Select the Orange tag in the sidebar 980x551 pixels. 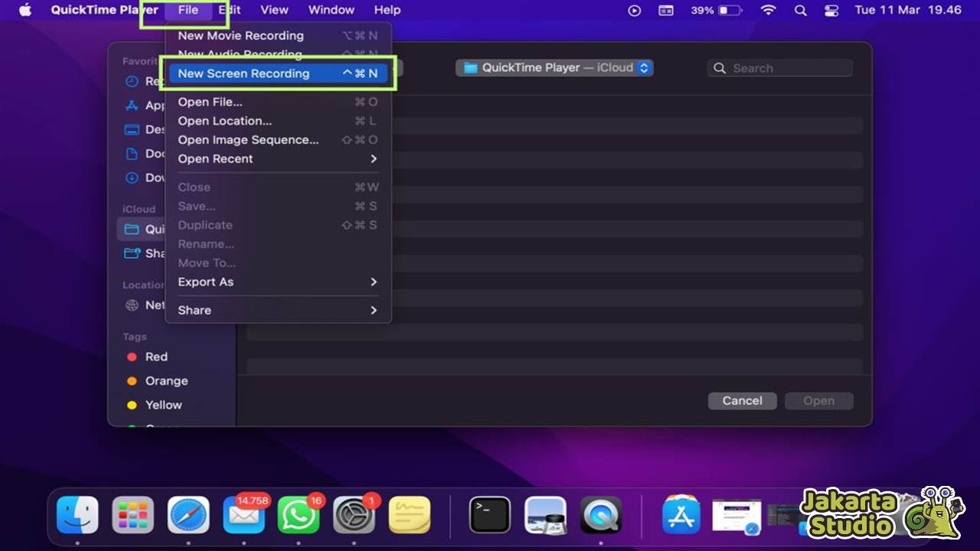coord(166,380)
